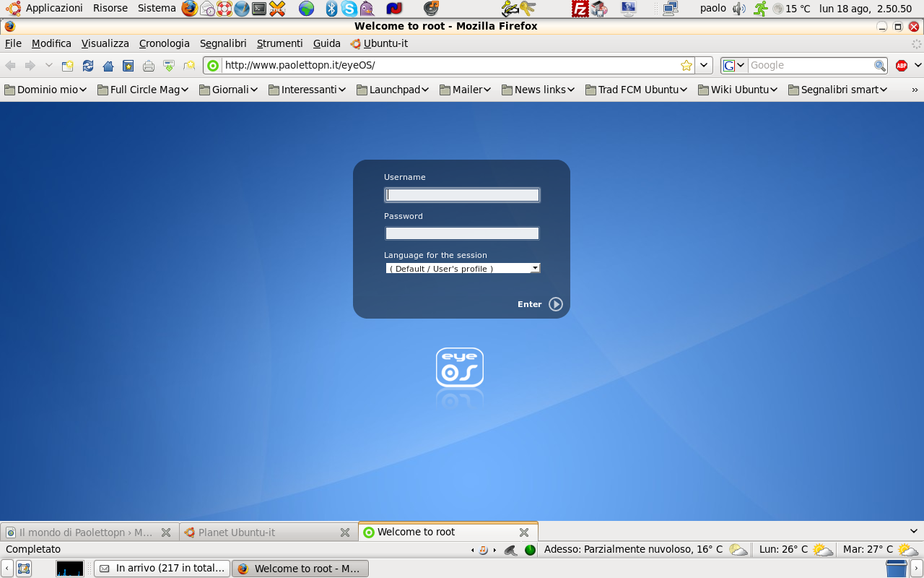
Task: Switch to the Planet Ubuntu-it tab
Action: click(268, 532)
